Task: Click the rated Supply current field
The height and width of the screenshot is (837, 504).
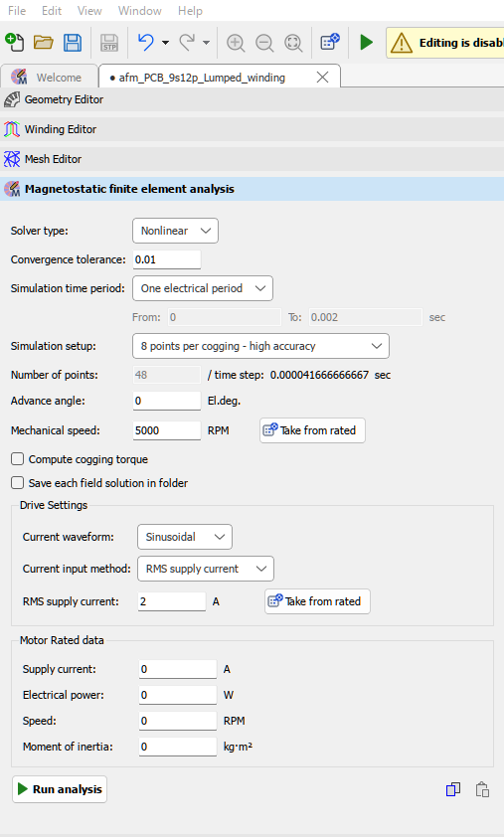Action: coord(177,669)
